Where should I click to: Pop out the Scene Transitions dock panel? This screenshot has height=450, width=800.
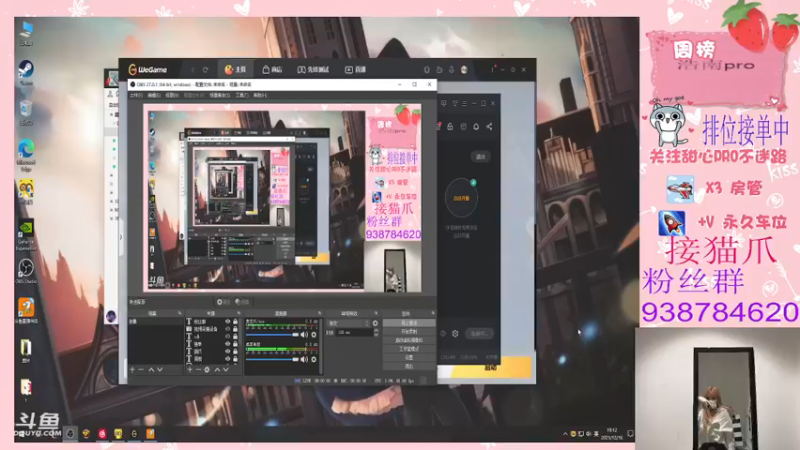point(377,313)
